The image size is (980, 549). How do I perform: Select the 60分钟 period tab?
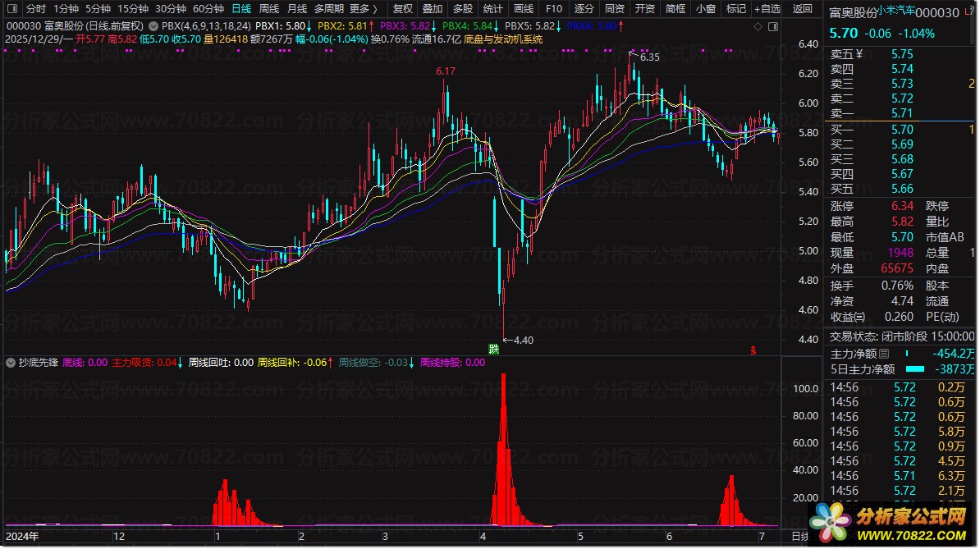208,9
